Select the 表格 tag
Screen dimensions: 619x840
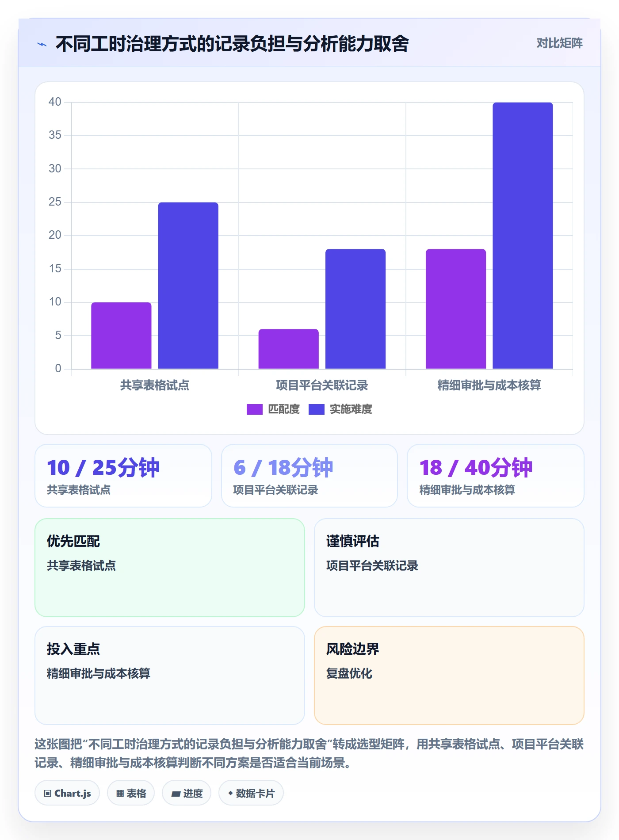pos(131,793)
